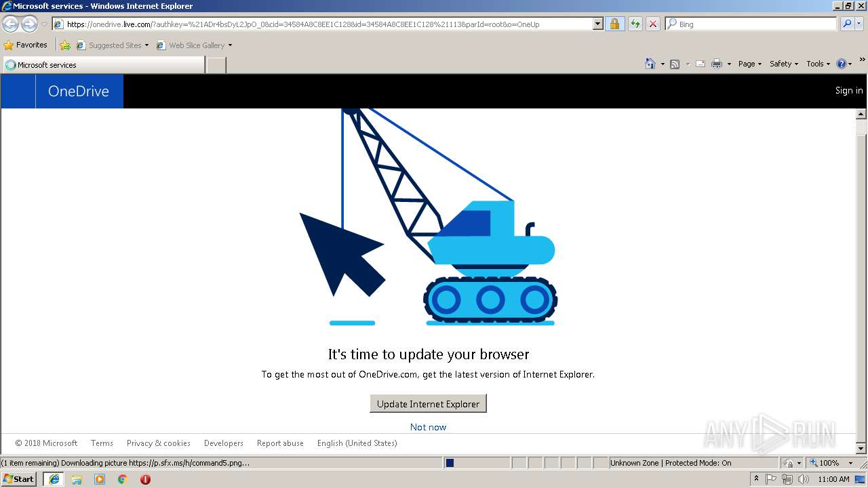Go forward with the browser Forward arrow
868x488 pixels.
point(29,24)
